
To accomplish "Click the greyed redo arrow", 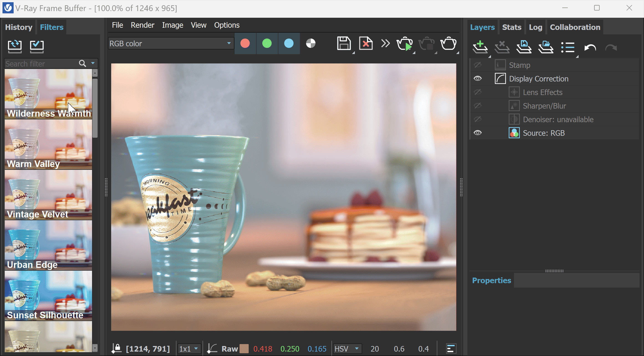I will click(611, 48).
